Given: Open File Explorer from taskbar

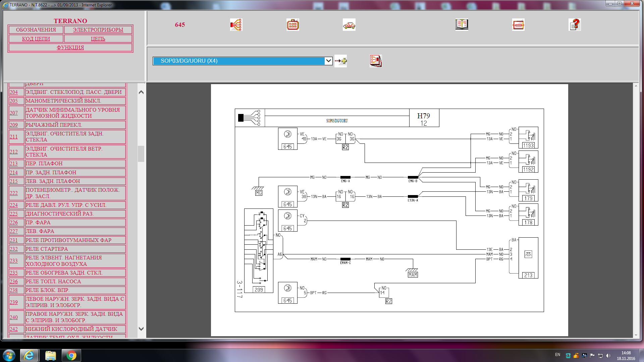Looking at the screenshot, I should 50,355.
